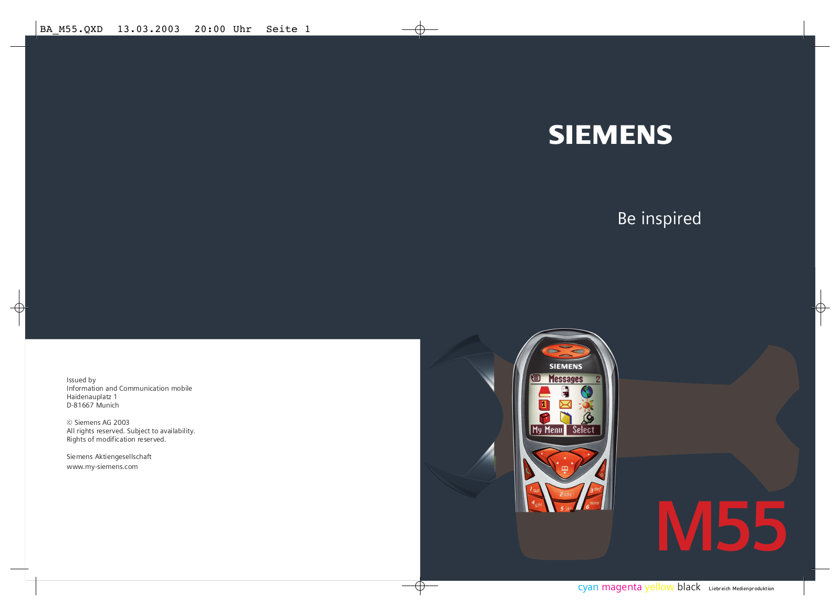The width and height of the screenshot is (840, 616).
Task: Click the '13.03.2003' date in header
Action: pos(149,29)
